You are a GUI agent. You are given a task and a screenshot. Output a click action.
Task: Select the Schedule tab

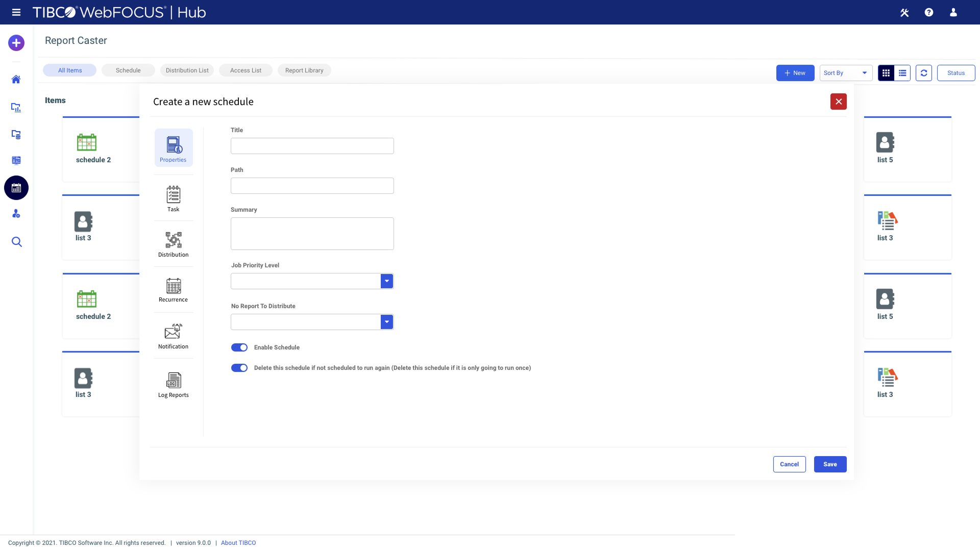coord(128,70)
